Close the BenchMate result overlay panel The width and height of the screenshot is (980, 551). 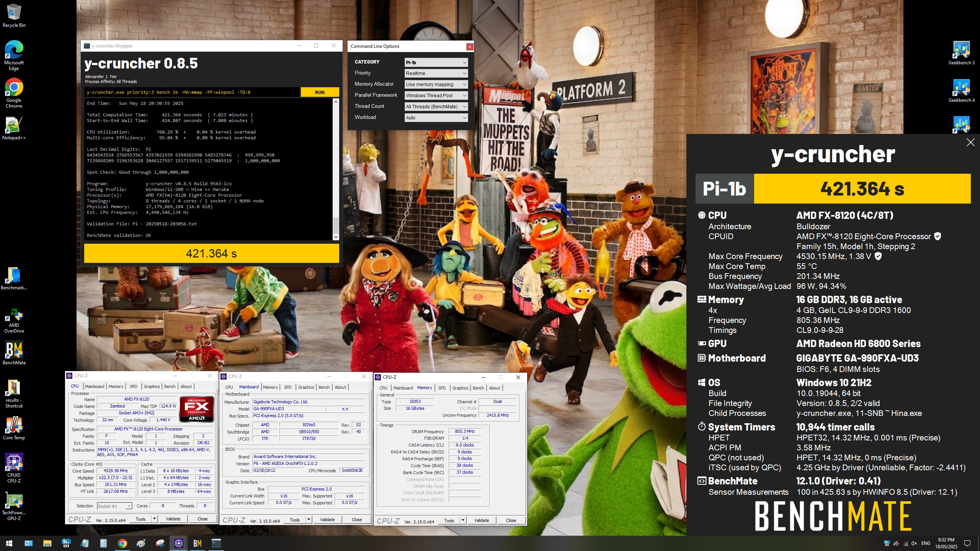[970, 142]
